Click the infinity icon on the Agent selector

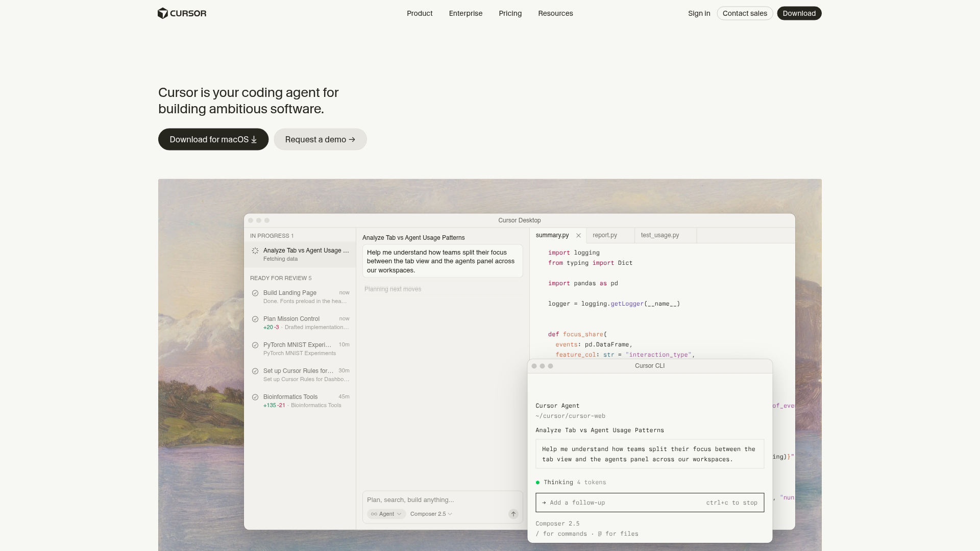coord(374,514)
